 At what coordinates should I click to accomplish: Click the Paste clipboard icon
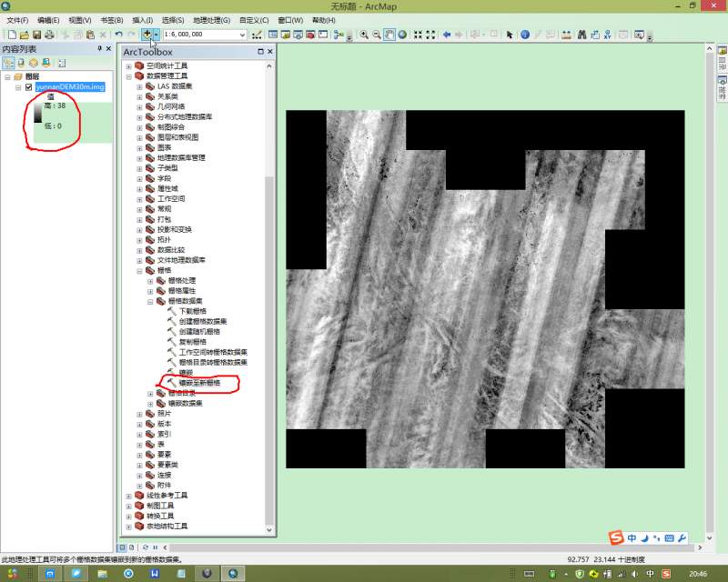pyautogui.click(x=90, y=35)
